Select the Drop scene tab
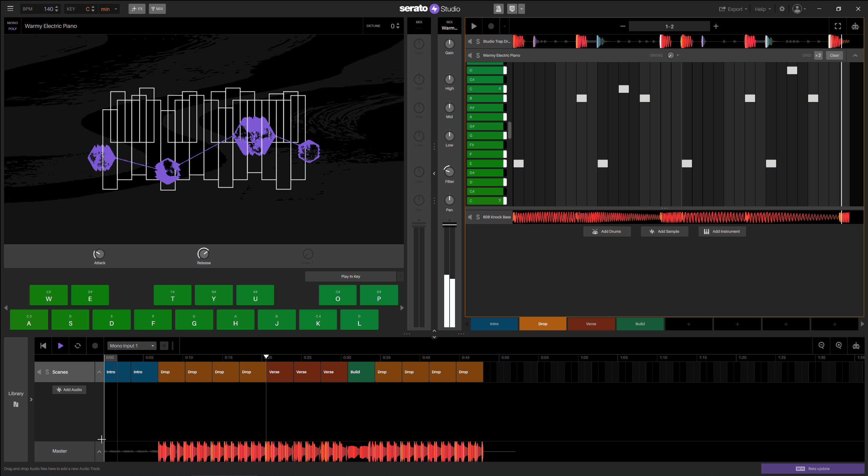This screenshot has height=476, width=868. click(x=542, y=324)
